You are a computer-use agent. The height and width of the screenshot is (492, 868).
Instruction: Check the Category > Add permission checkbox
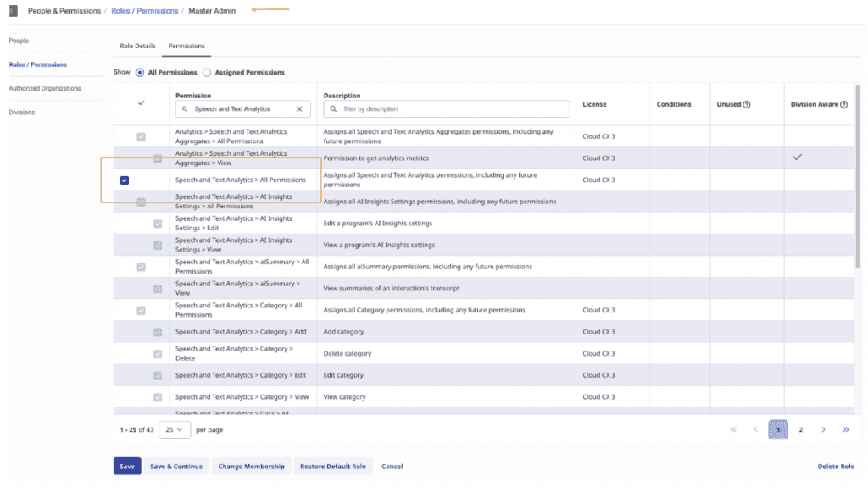click(158, 331)
